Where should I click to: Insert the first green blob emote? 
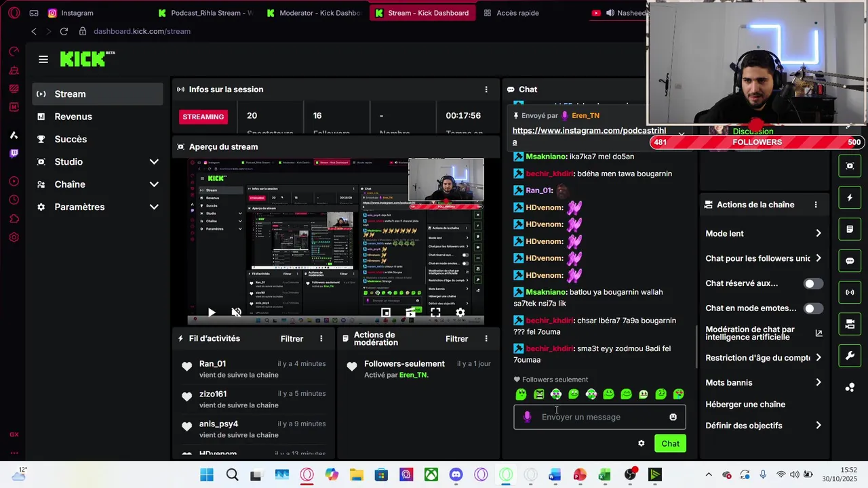[x=521, y=394]
